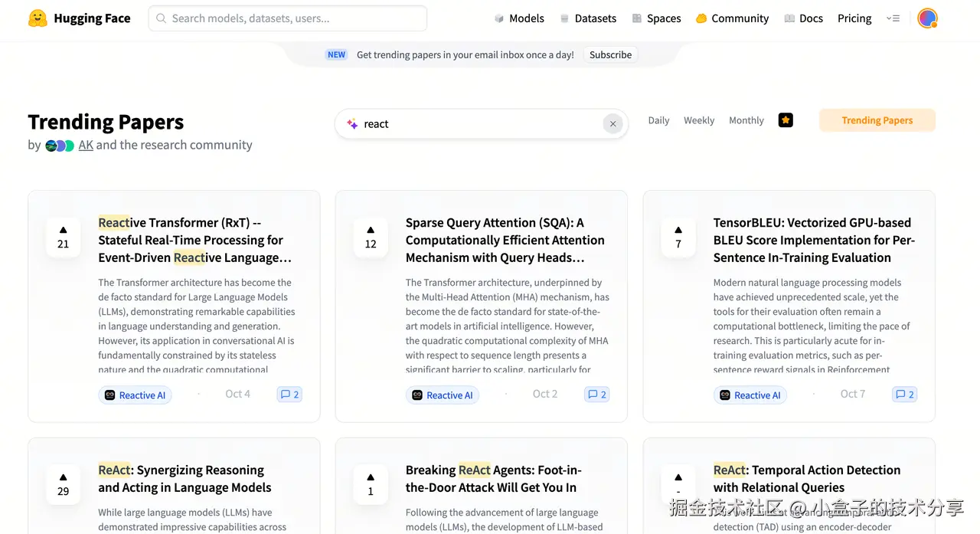Open comments on the Sparse Query Attention paper
This screenshot has height=534, width=980.
[x=596, y=395]
